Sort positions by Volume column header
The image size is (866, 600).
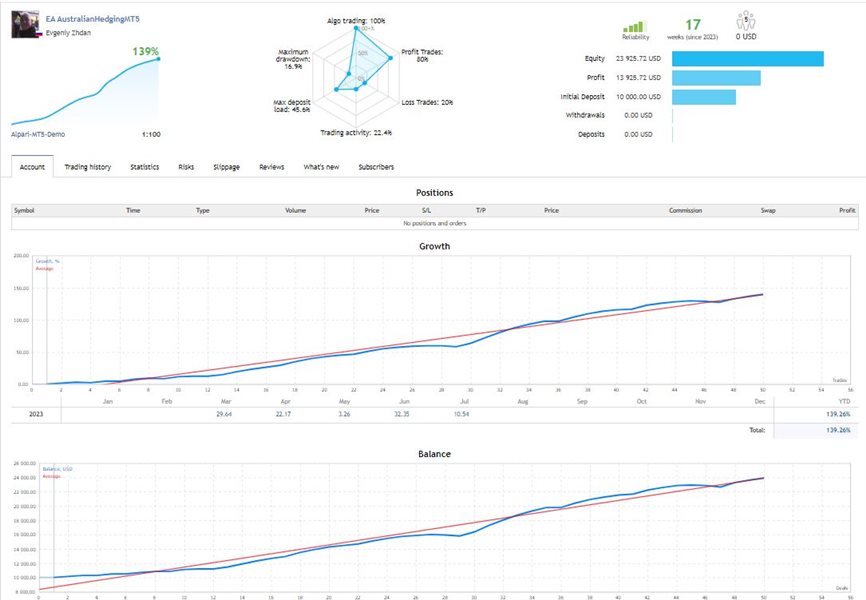pos(295,210)
